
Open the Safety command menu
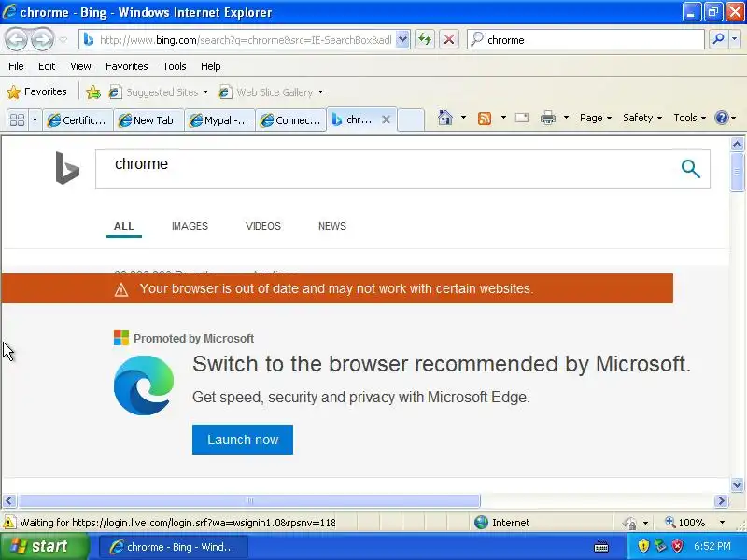tap(642, 118)
